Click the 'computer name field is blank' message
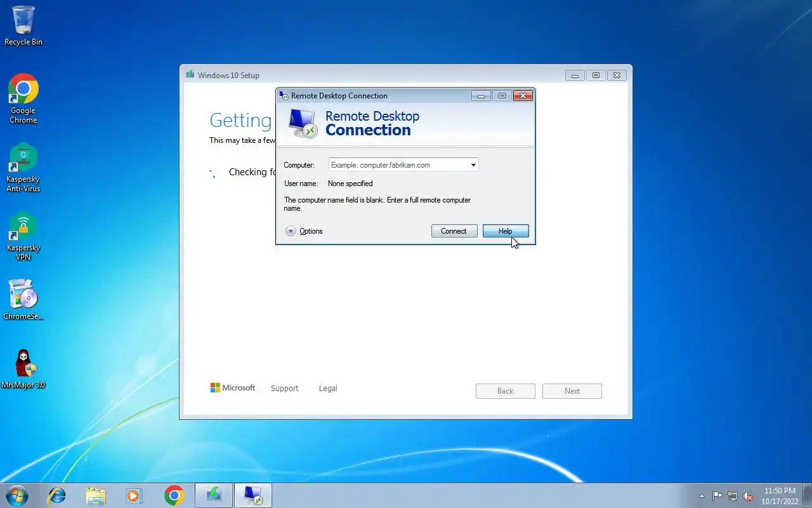This screenshot has width=812, height=508. click(377, 204)
